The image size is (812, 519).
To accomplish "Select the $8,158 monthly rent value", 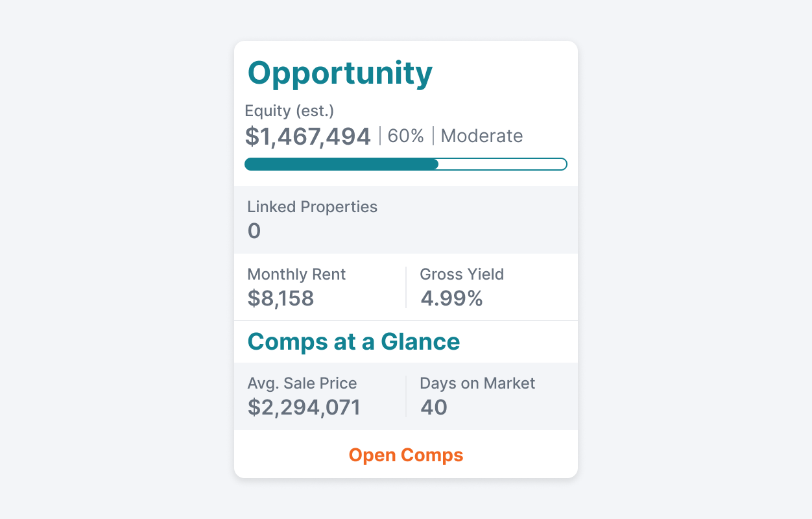I will click(x=280, y=299).
